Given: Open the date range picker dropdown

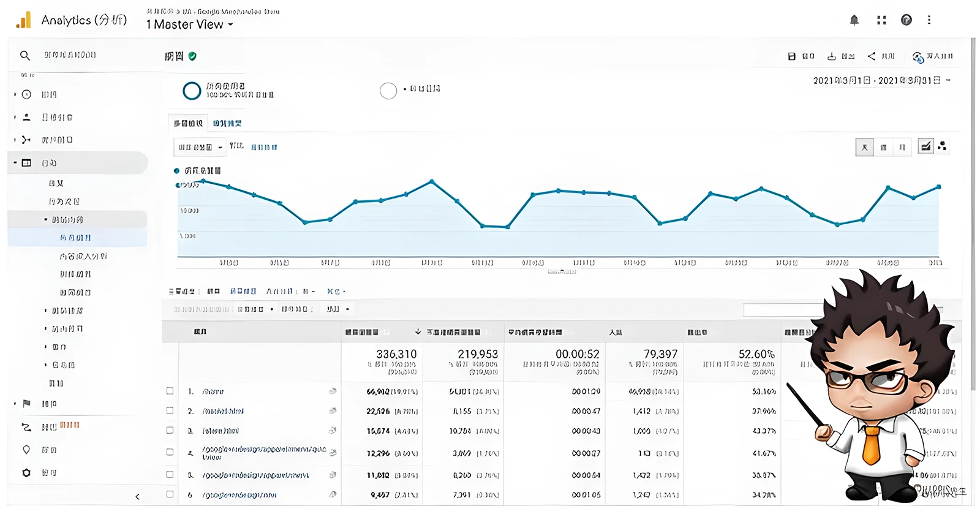Looking at the screenshot, I should [881, 81].
